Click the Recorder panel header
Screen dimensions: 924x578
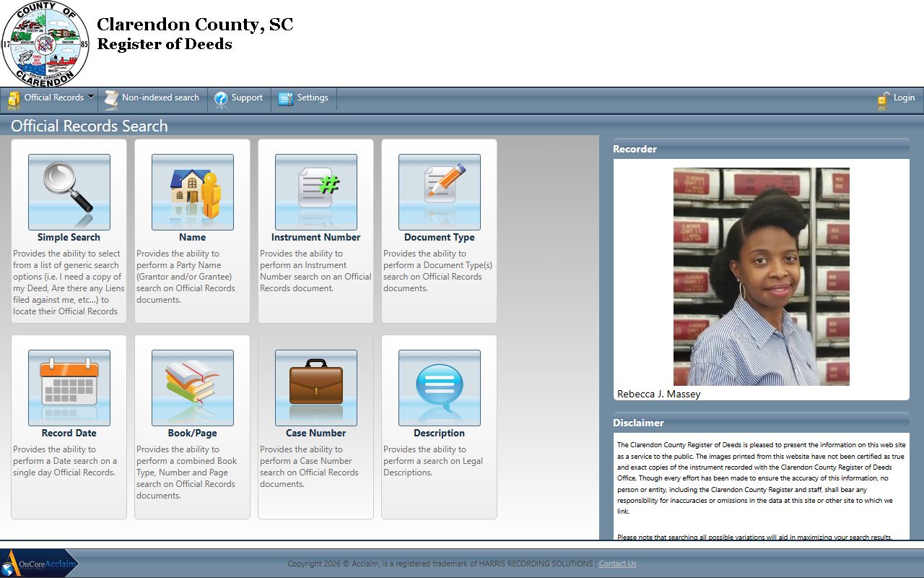coord(761,149)
